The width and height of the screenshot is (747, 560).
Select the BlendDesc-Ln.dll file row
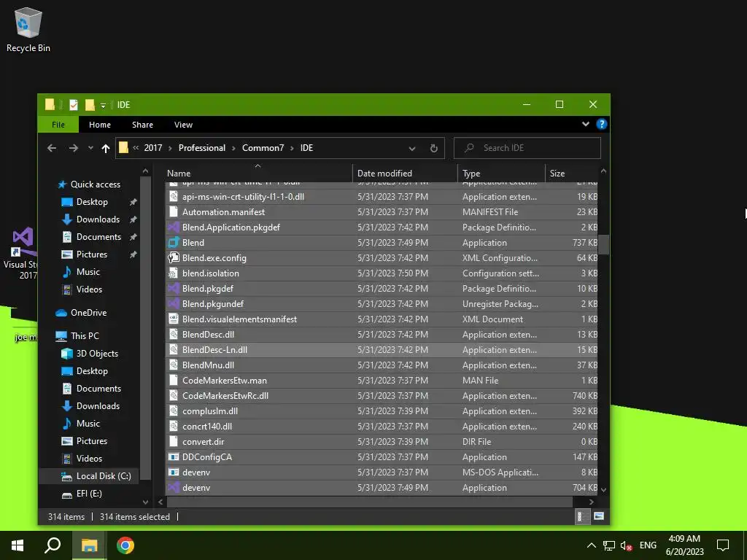381,350
